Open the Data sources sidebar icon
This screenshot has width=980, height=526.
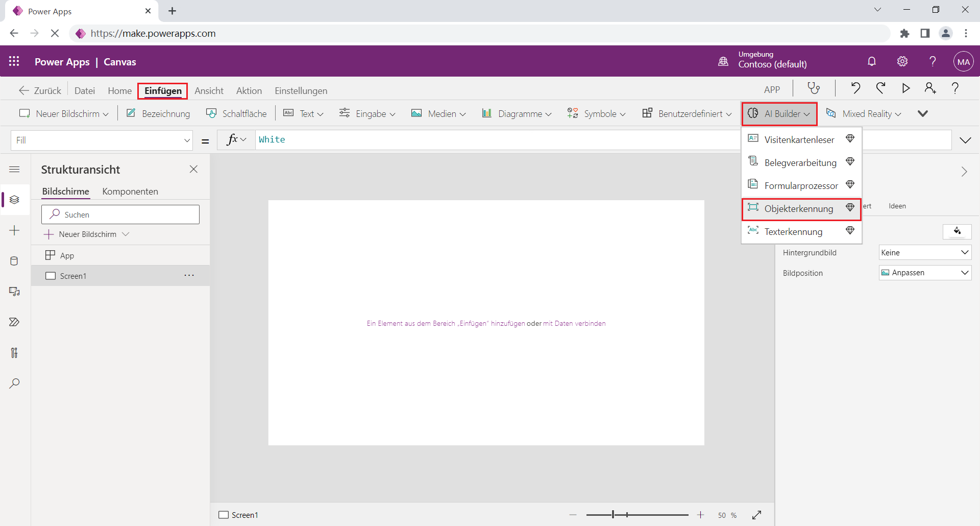point(14,261)
